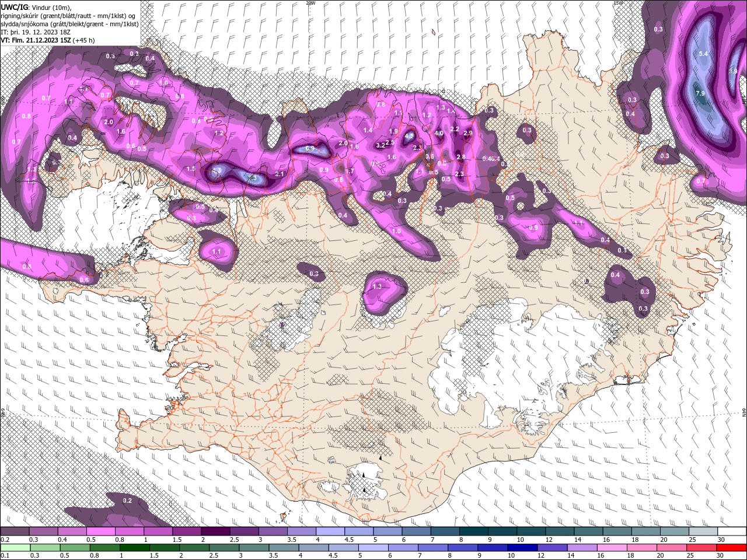Click the '0.2' label under the snow scale
Viewport: 747px width, 560px height.
pyautogui.click(x=5, y=540)
